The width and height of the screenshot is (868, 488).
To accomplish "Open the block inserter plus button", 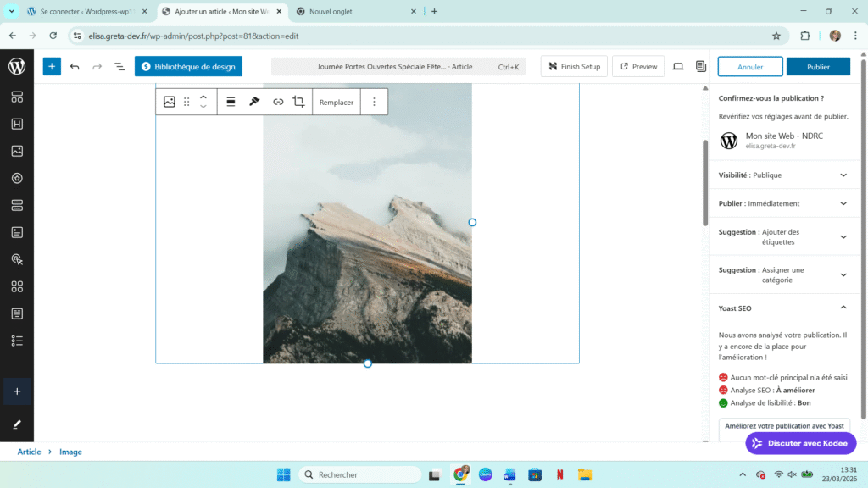I will click(52, 66).
